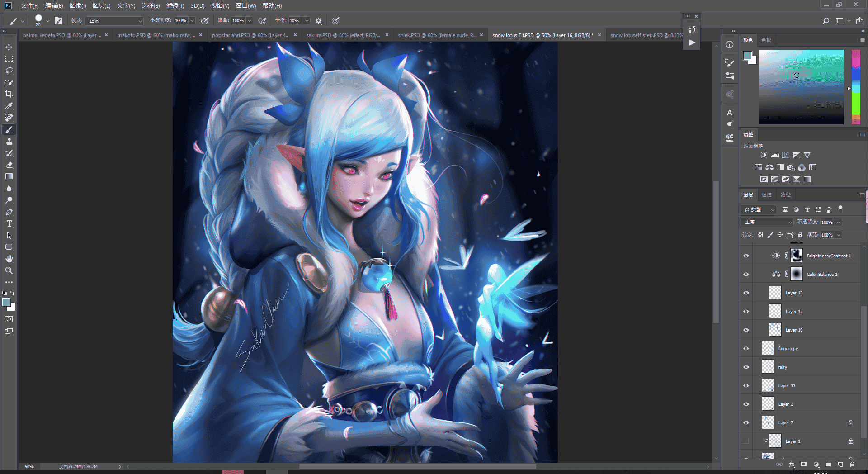Open the layer opacity dropdown arrow
This screenshot has width=868, height=474.
[x=839, y=222]
